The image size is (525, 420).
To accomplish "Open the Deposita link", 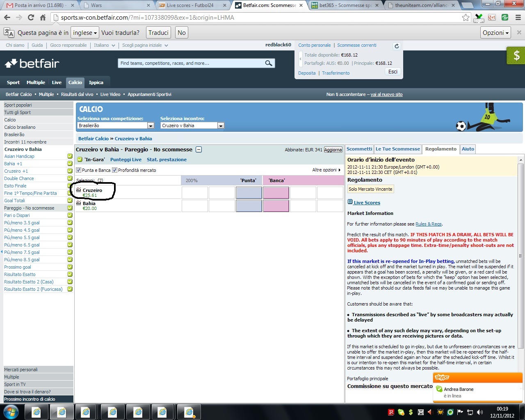I will (307, 73).
